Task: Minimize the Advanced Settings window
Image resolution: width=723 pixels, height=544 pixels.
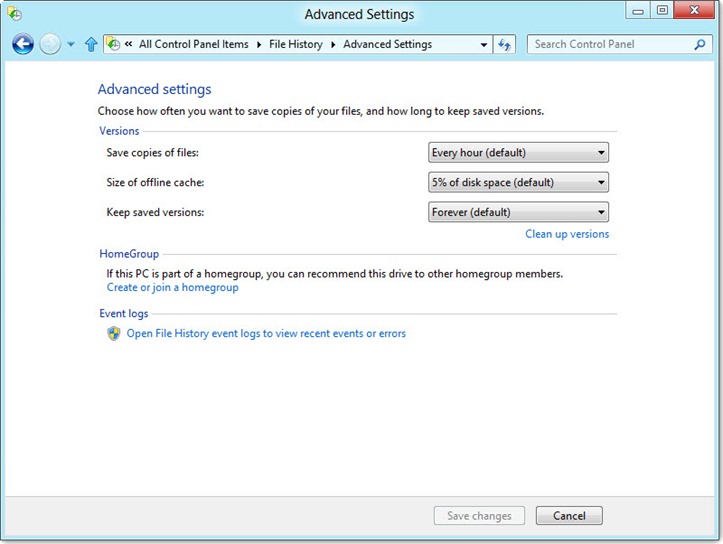Action: pos(638,10)
